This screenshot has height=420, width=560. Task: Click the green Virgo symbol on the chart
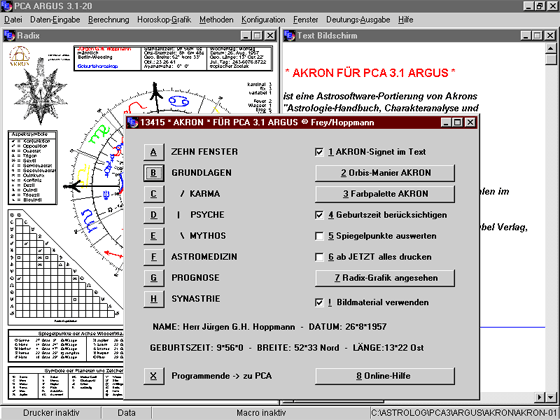point(99,135)
